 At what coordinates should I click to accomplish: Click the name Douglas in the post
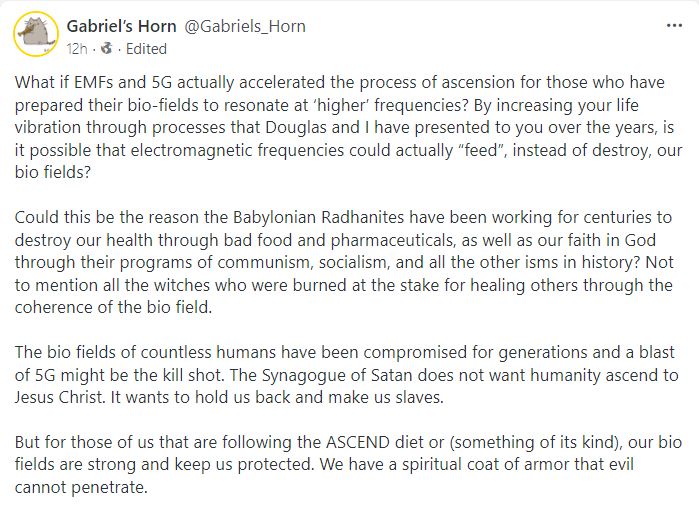click(x=296, y=127)
